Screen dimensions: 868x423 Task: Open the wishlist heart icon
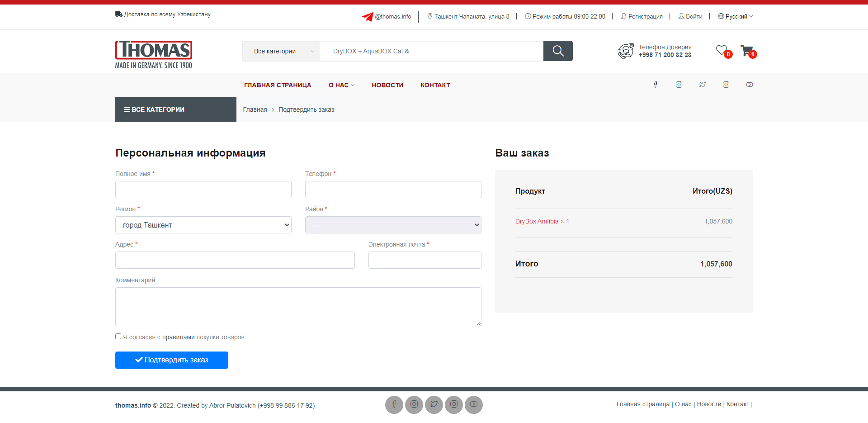click(x=722, y=51)
